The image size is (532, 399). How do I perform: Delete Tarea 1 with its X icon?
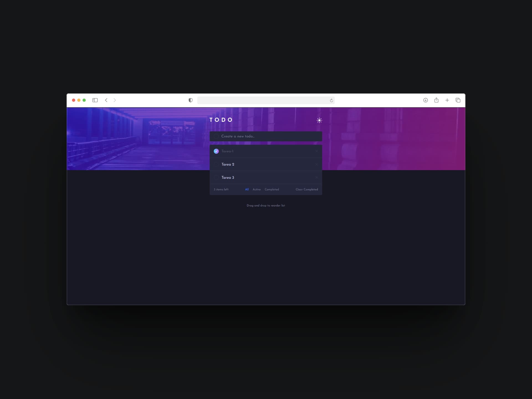coord(316,151)
